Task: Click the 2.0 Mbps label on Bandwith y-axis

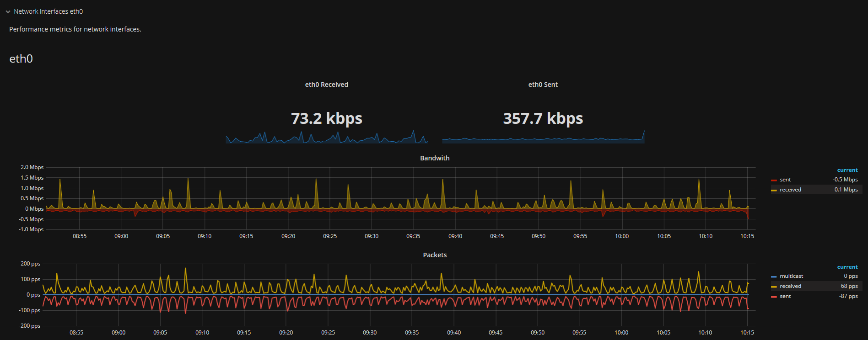Action: pos(32,167)
